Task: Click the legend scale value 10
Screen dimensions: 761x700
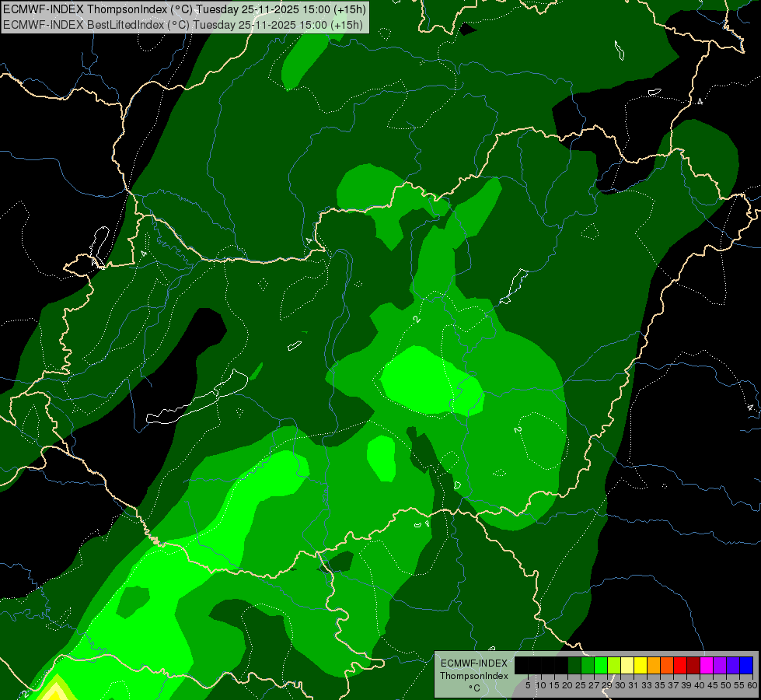Action: click(541, 685)
